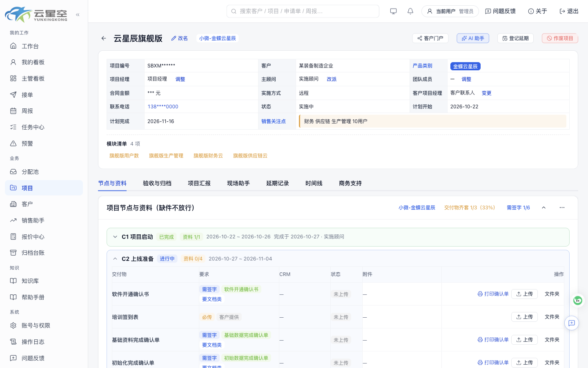
Task: Open 知识库 sidebar item
Action: 44,281
